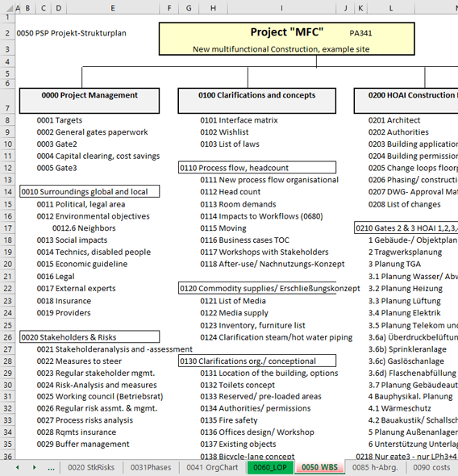This screenshot has height=476, width=458.
Task: Select the 0100 Clarifications and concepts box
Action: pyautogui.click(x=257, y=101)
